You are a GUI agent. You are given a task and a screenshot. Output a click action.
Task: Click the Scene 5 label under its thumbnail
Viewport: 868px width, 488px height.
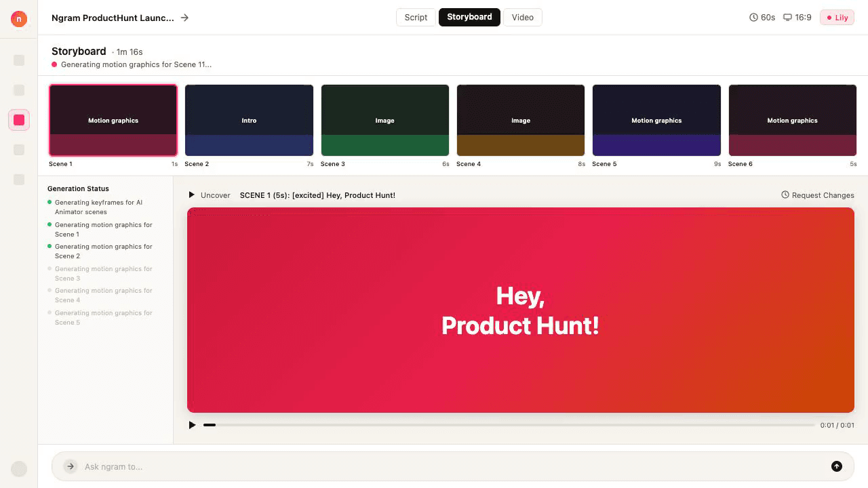tap(604, 164)
